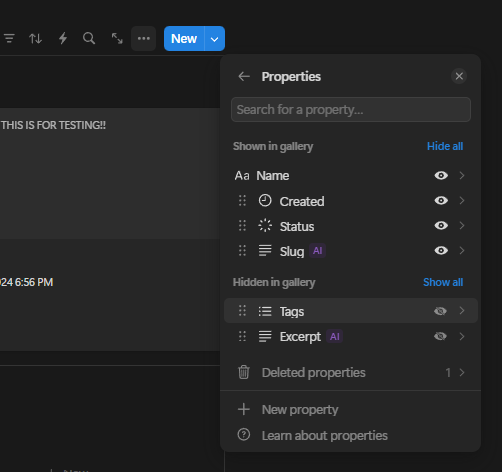This screenshot has height=472, width=502.
Task: Grab the drag handle of Excerpt row
Action: coord(242,336)
